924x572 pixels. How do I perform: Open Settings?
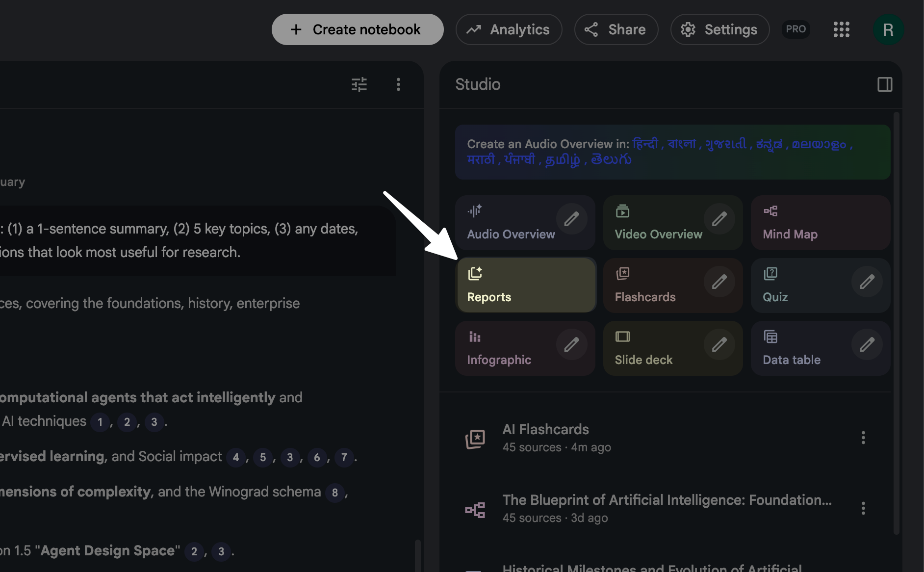(719, 29)
